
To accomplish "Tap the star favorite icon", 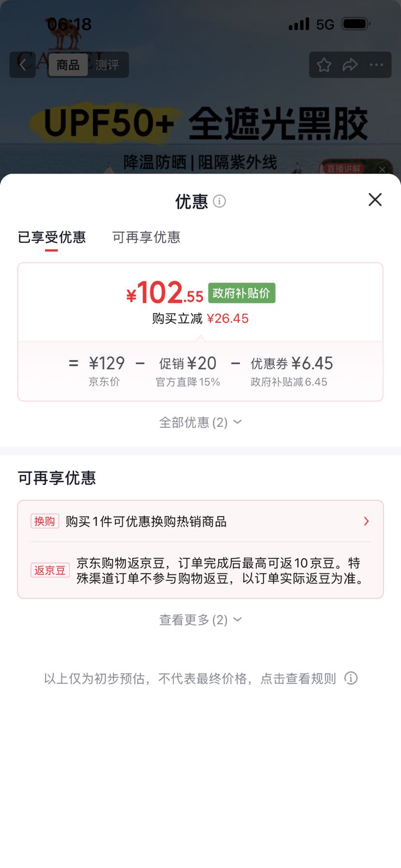I will click(x=324, y=65).
